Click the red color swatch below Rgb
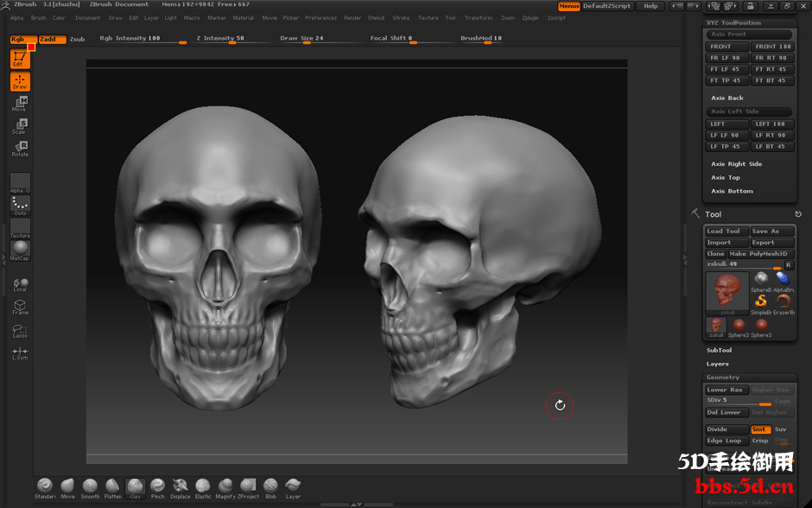812x508 pixels. [31, 48]
